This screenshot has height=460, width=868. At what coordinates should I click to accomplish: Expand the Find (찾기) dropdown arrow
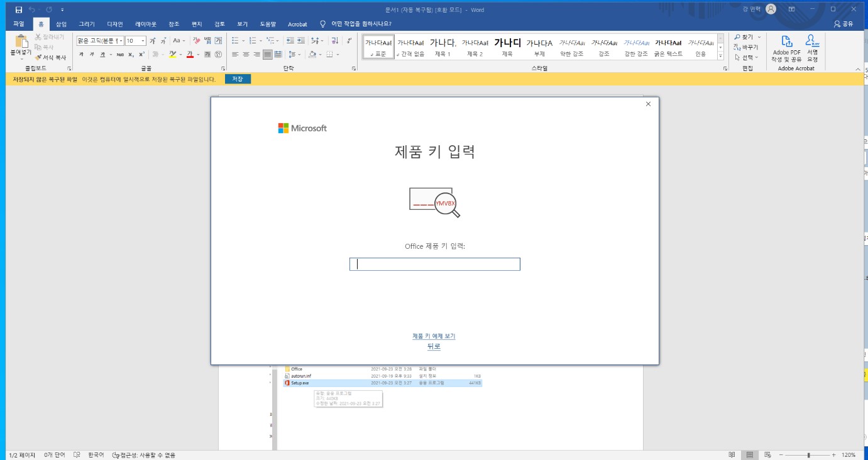coord(759,37)
